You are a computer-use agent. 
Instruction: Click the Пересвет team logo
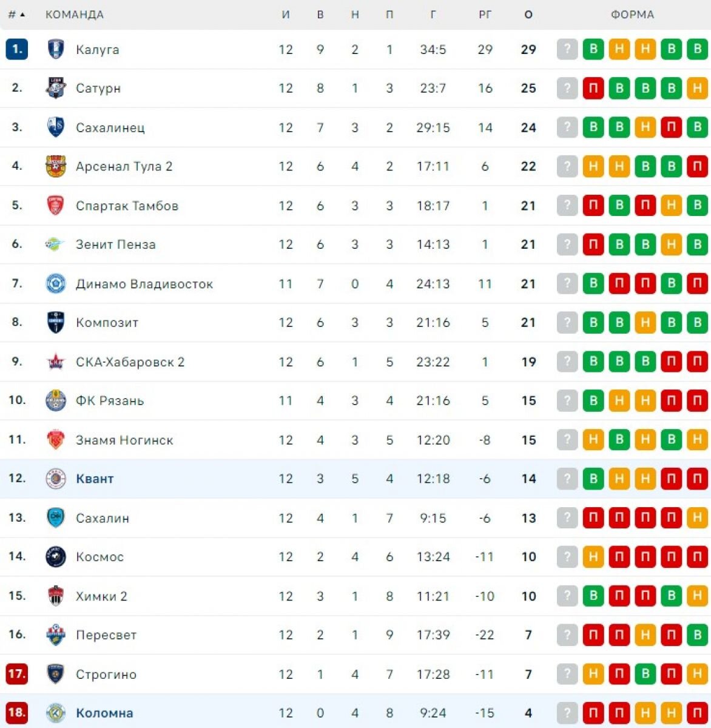(56, 635)
